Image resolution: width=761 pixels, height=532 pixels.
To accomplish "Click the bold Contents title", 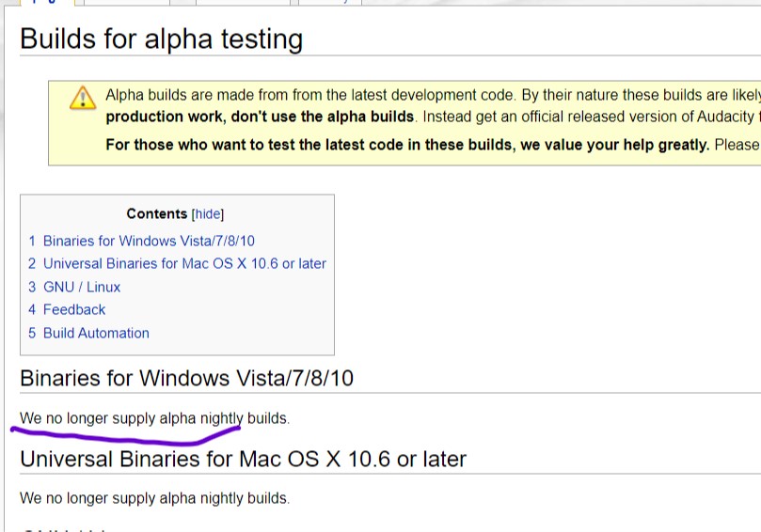I will 157,214.
